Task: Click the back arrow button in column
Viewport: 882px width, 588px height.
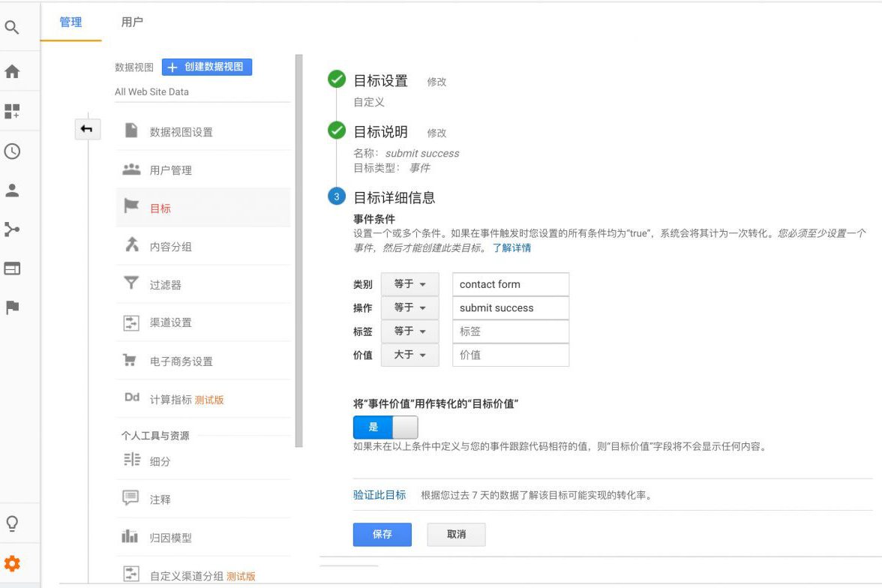Action: (x=87, y=130)
